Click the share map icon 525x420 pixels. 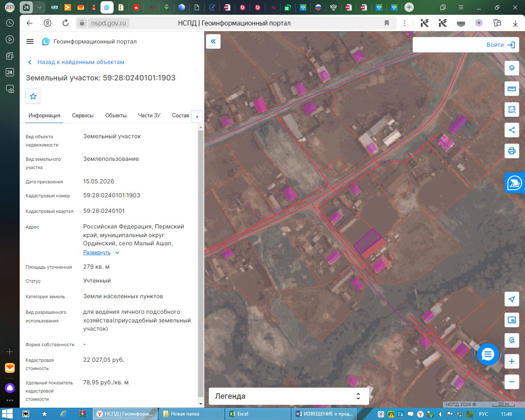511,130
